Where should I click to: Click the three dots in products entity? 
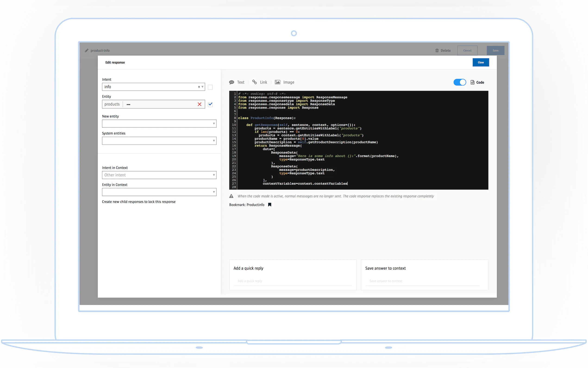(x=128, y=105)
